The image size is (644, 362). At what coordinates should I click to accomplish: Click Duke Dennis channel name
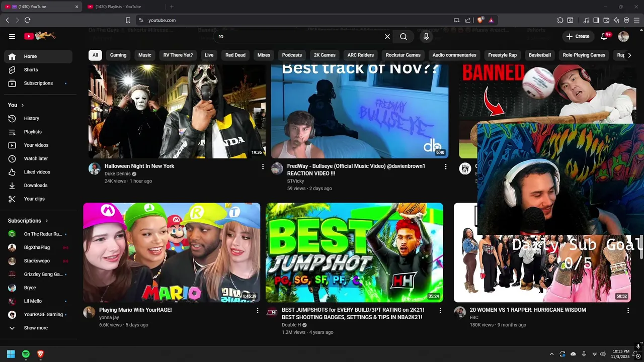pos(118,173)
